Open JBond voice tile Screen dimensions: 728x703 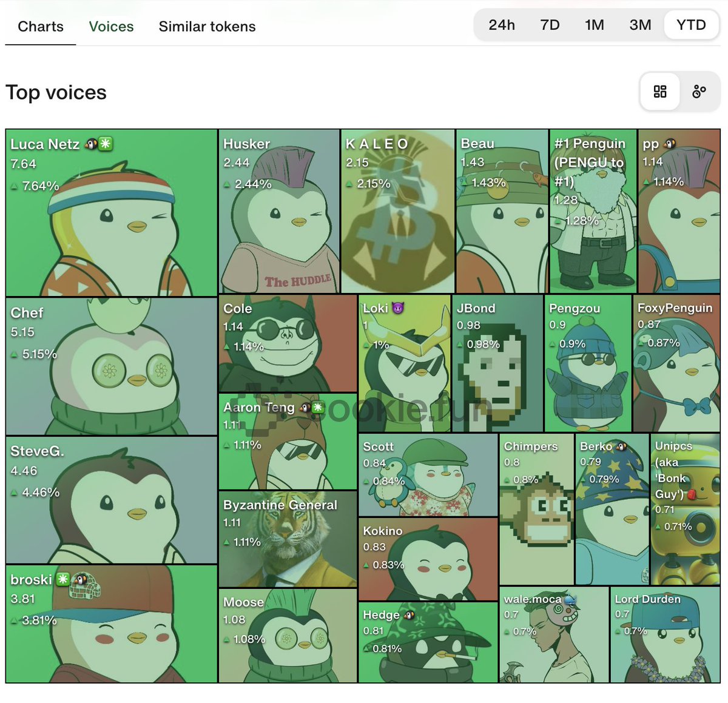pyautogui.click(x=497, y=363)
